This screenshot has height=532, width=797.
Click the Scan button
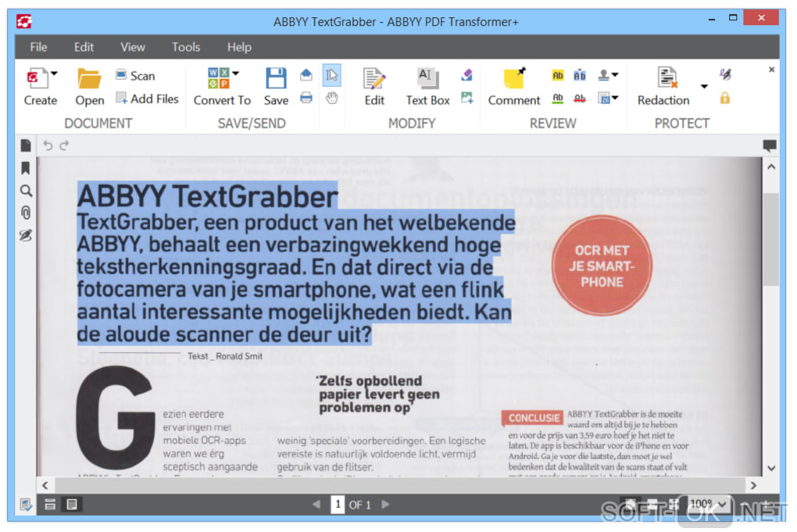coord(135,76)
